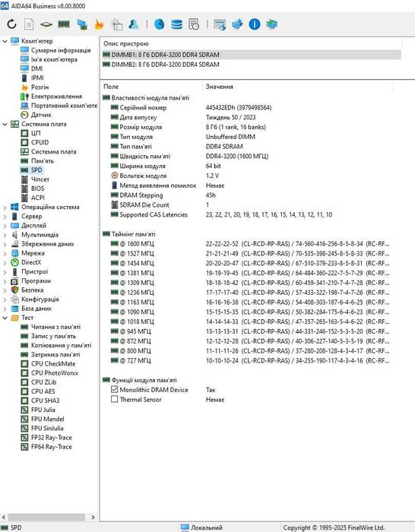415x532 pixels.
Task: Click the green memory module toolbar icon
Action: 64,24
